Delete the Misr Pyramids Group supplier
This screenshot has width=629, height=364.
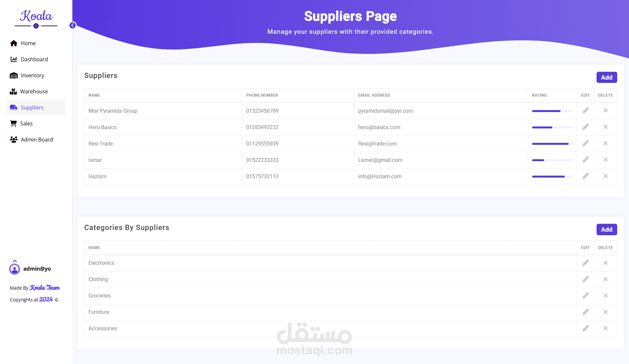pyautogui.click(x=605, y=111)
